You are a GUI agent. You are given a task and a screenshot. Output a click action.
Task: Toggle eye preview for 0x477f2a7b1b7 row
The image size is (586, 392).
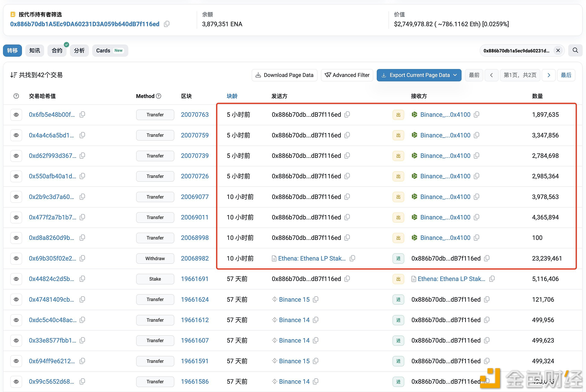click(x=16, y=217)
